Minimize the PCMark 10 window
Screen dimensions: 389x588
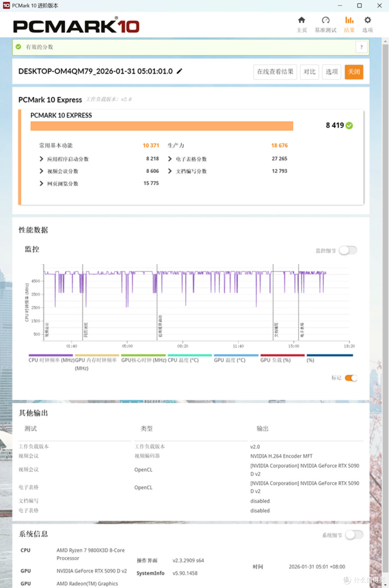coord(340,5)
